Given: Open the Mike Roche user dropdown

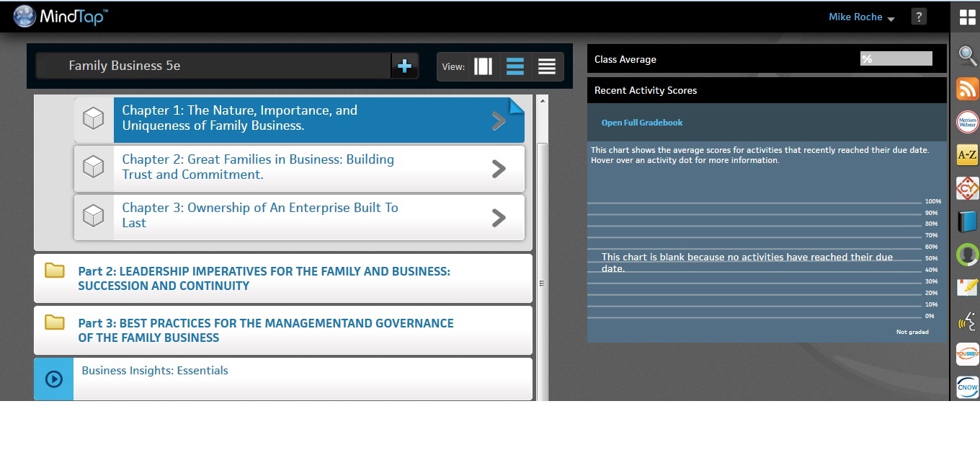Looking at the screenshot, I should tap(861, 17).
